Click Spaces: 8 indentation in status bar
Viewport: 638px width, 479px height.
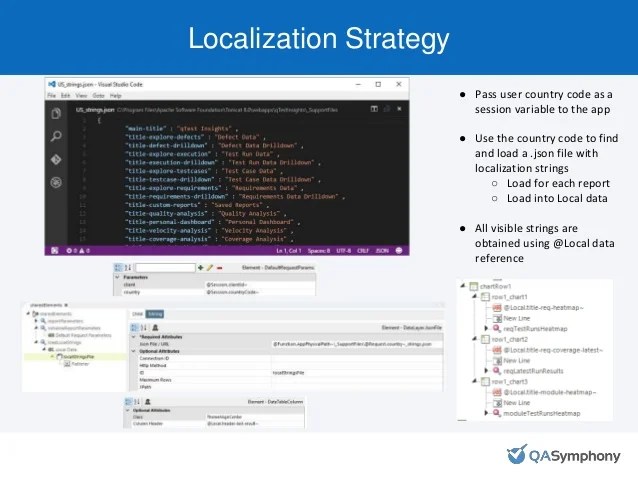[319, 251]
